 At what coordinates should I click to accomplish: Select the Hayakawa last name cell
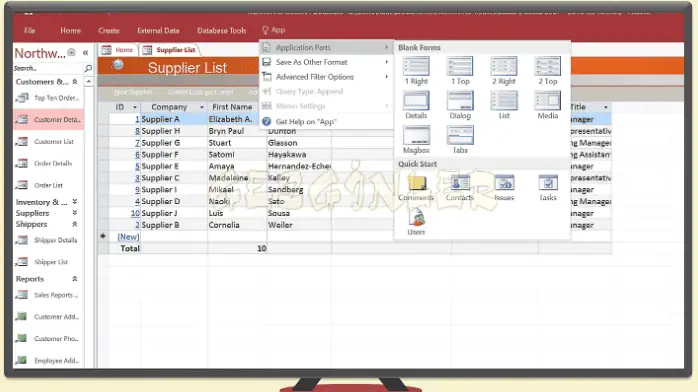point(299,154)
